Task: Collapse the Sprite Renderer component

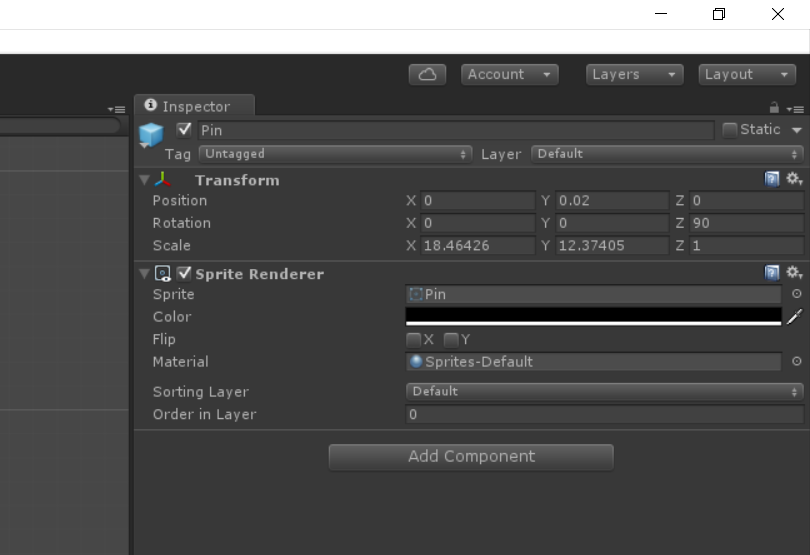Action: [x=145, y=274]
